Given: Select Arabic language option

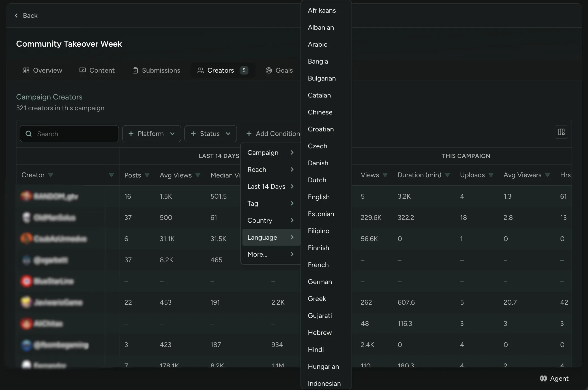Looking at the screenshot, I should tap(326, 44).
